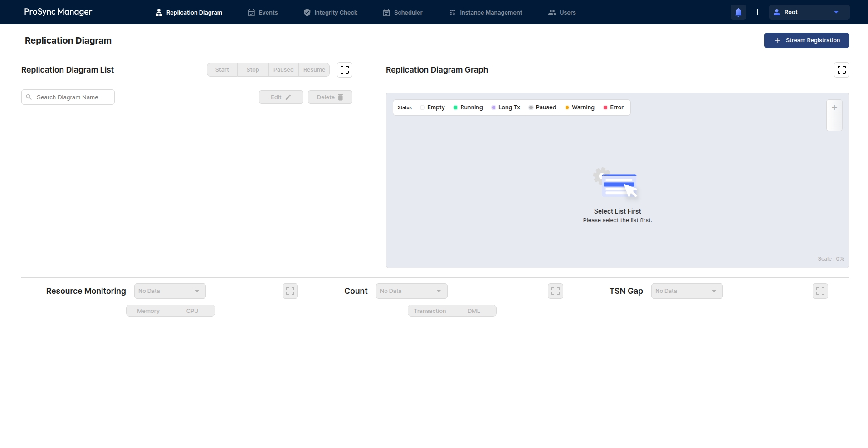Viewport: 868px width, 448px height.
Task: Zoom in on the diagram graph
Action: tap(834, 107)
